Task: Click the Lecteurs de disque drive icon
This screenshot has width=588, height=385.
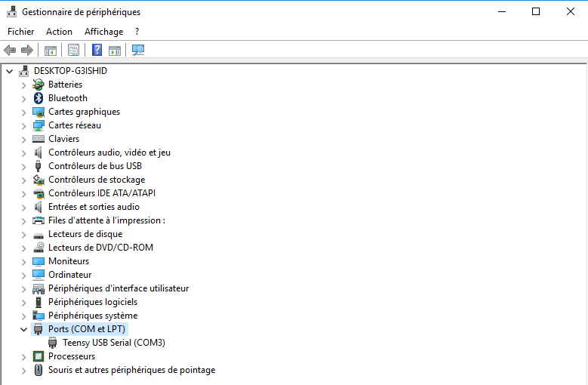Action: coord(38,236)
